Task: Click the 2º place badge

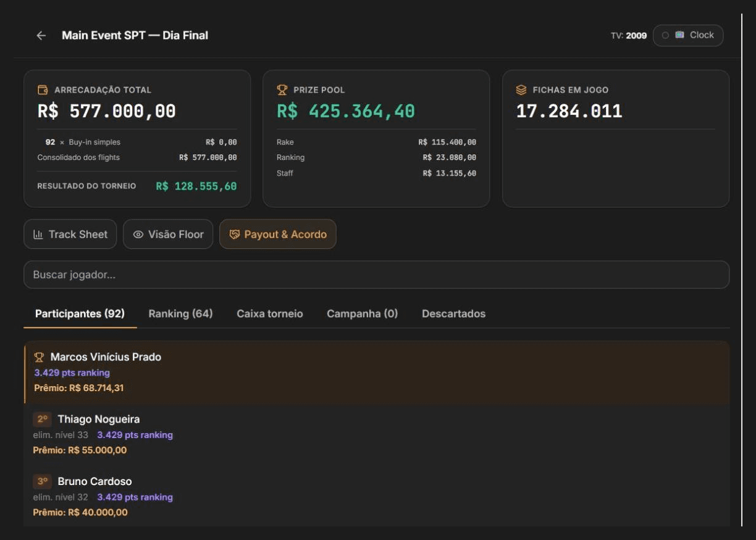Action: point(43,420)
